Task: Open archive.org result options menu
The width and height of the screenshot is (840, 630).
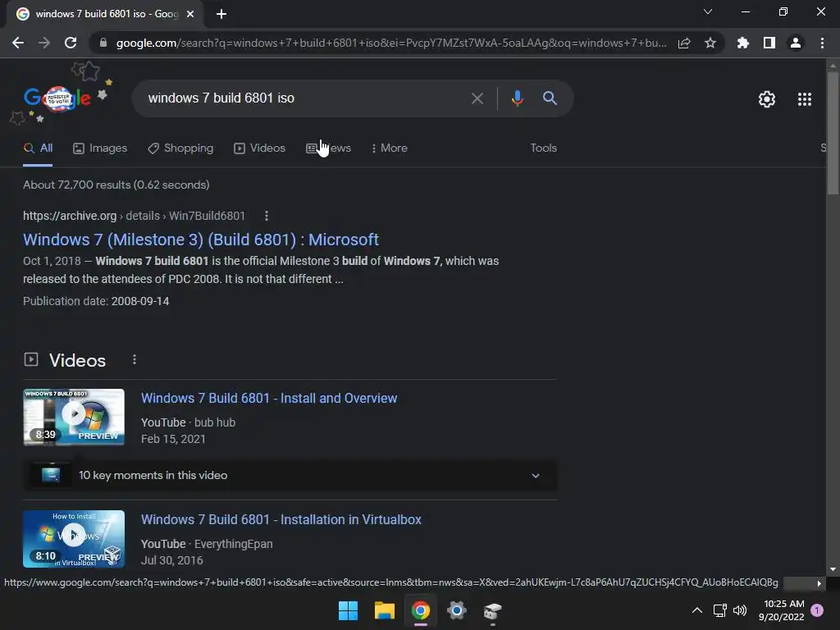Action: tap(267, 216)
